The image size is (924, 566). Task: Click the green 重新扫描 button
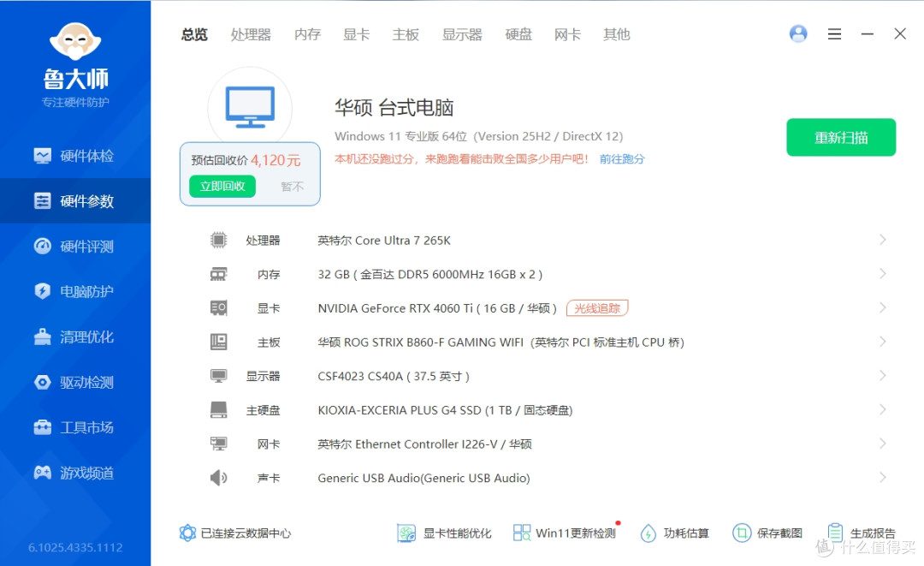click(x=841, y=137)
